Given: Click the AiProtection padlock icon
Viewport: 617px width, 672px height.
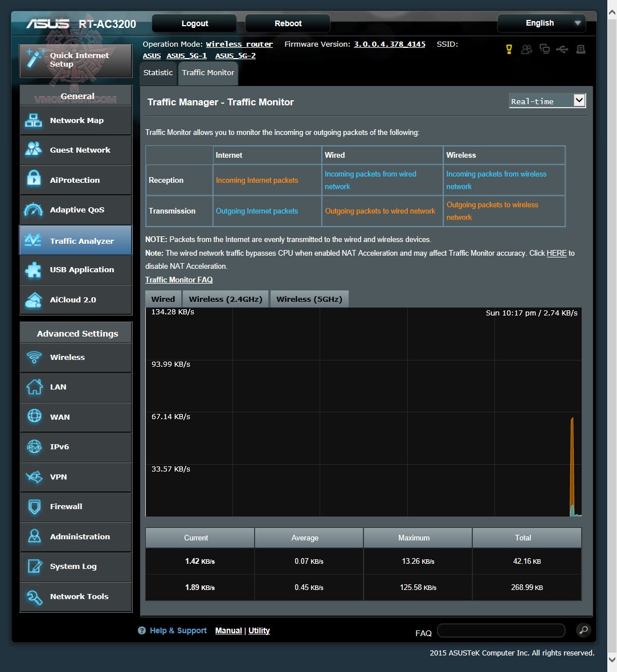Looking at the screenshot, I should tap(34, 178).
